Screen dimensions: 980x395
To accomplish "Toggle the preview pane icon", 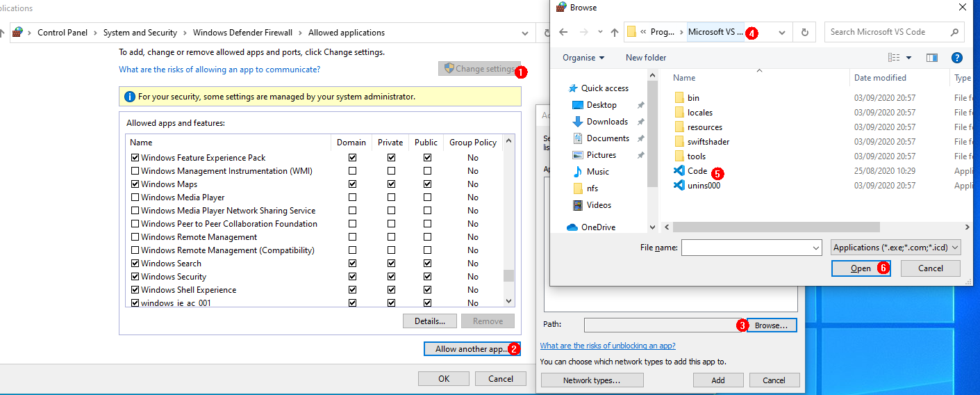I will coord(932,58).
